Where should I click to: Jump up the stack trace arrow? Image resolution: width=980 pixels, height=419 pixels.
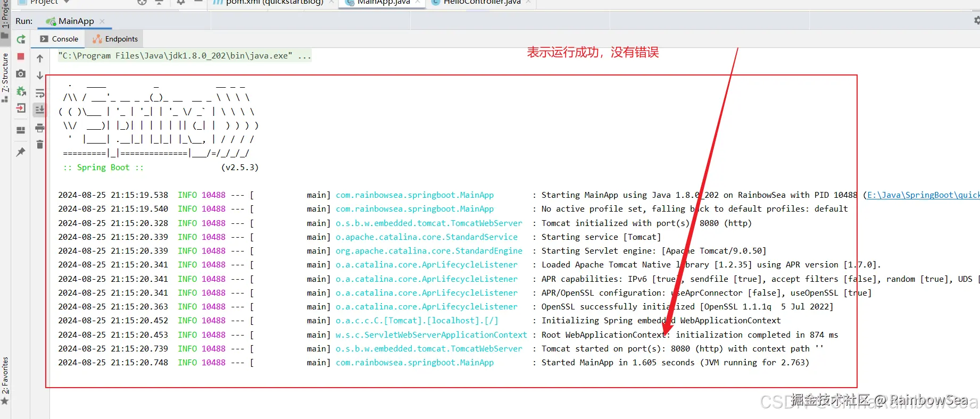point(40,58)
